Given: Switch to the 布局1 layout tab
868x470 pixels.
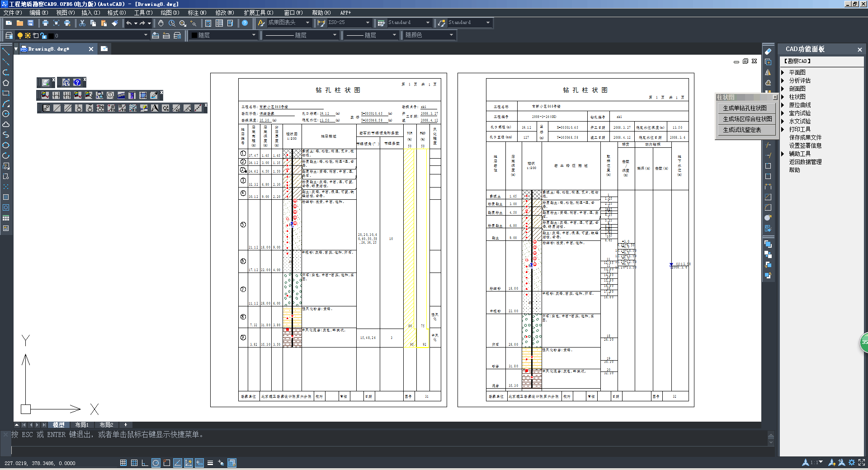Looking at the screenshot, I should point(82,425).
